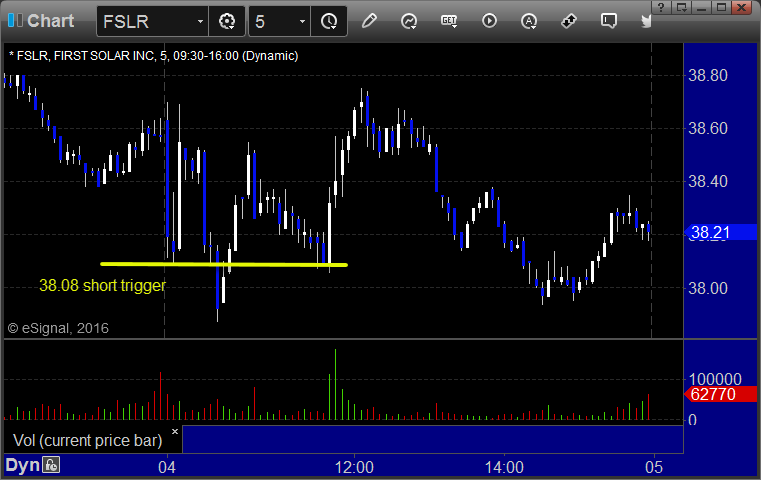Click the 05 date axis label

(654, 467)
